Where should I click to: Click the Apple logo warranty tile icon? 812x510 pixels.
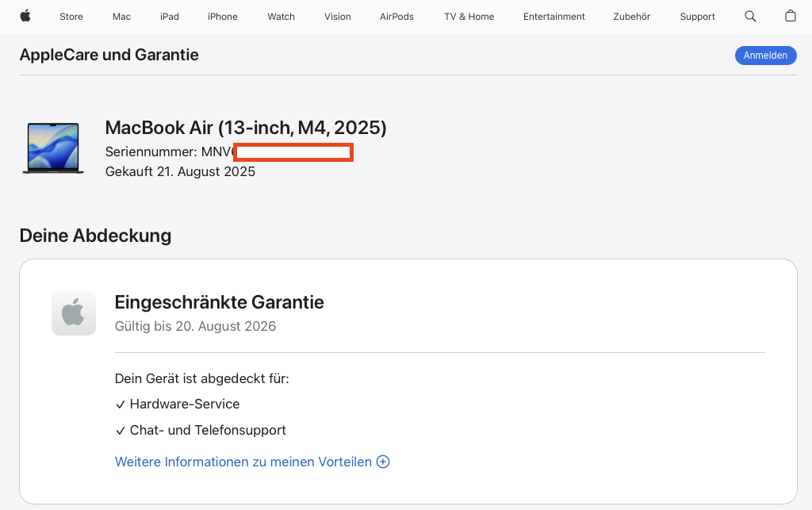(x=74, y=313)
